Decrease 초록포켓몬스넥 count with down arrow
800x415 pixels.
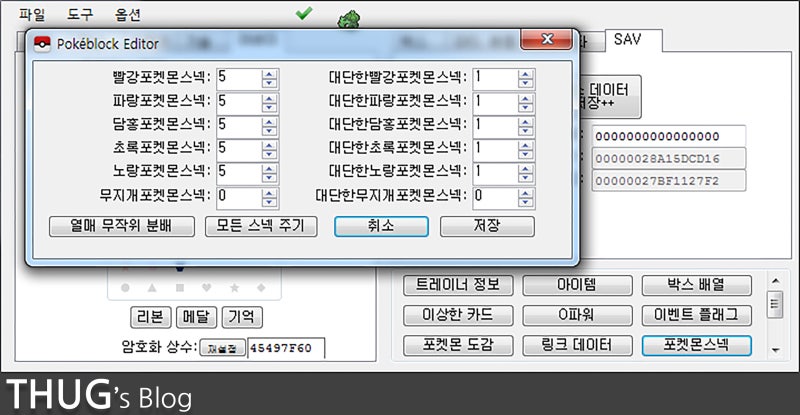tap(269, 154)
